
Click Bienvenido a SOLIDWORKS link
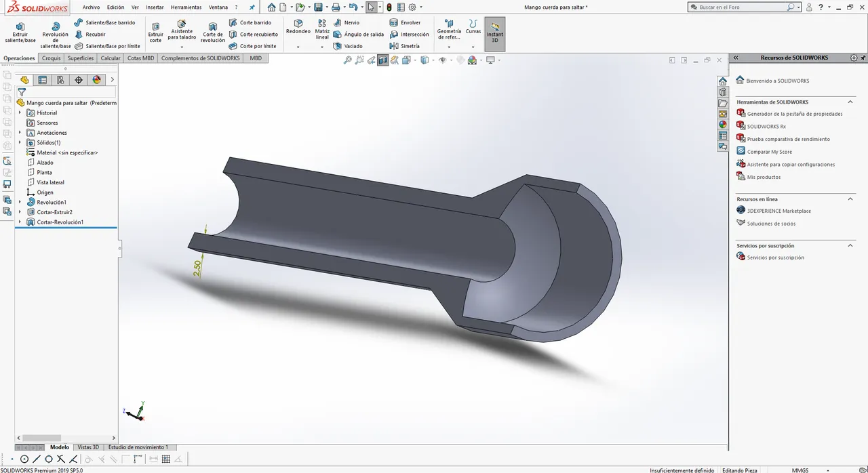click(x=778, y=81)
